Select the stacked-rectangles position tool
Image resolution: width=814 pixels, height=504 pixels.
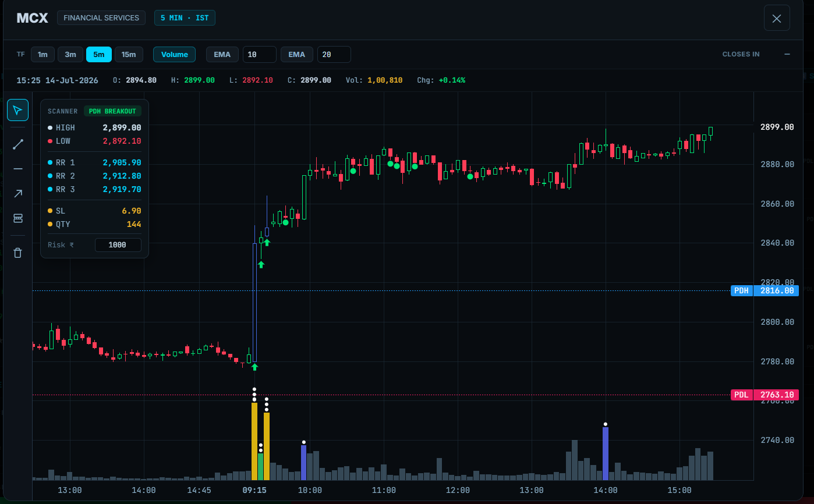(17, 218)
